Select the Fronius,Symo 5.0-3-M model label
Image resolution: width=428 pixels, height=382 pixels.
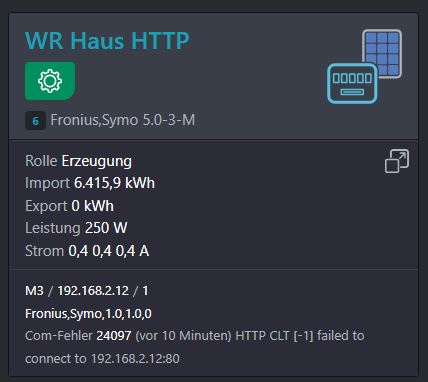123,120
